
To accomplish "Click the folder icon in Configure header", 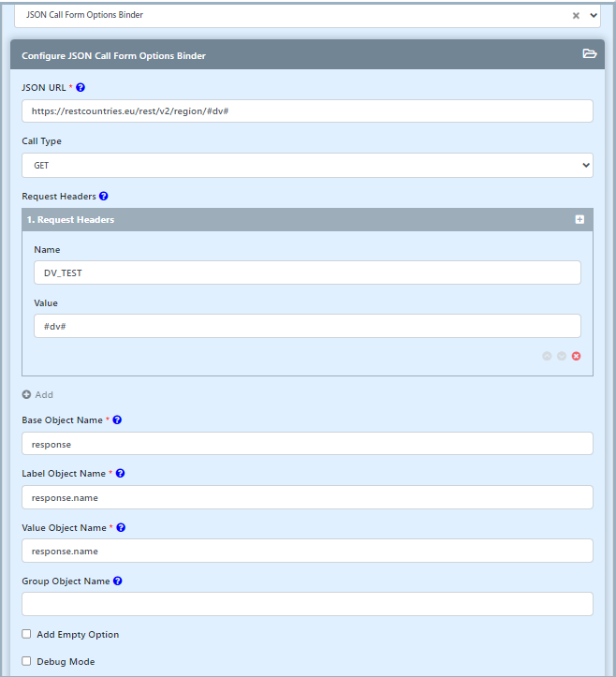I will [x=589, y=54].
